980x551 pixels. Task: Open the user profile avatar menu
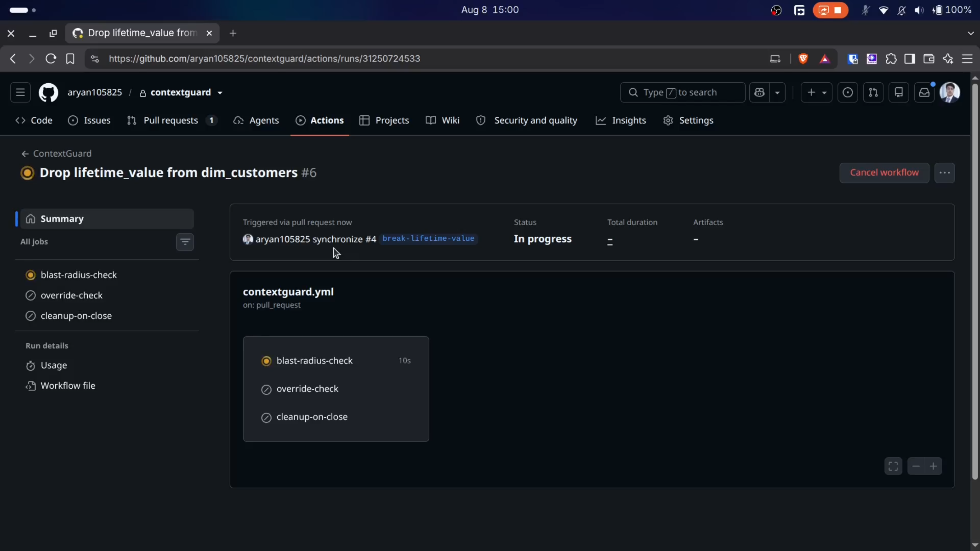click(x=950, y=92)
